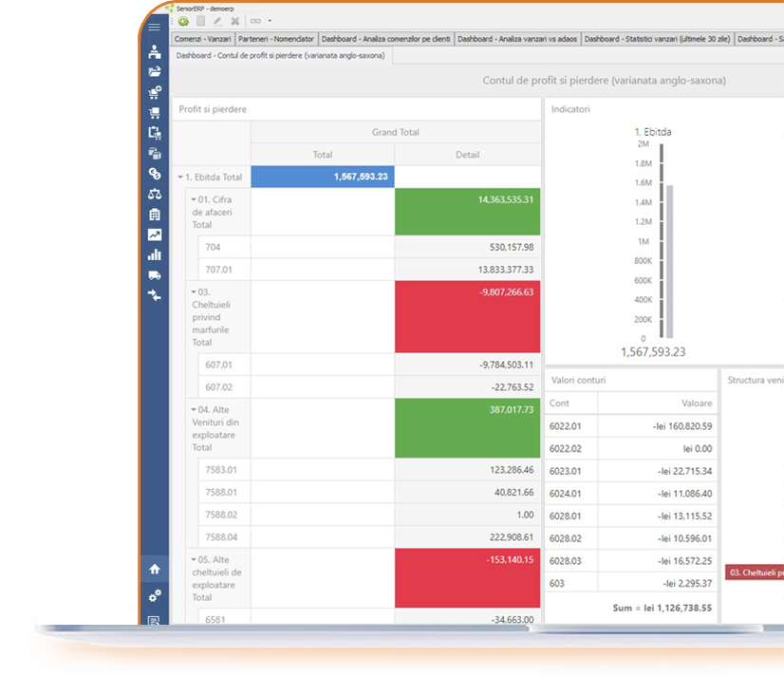Select the chained dollar link icon
The image size is (784, 695).
[x=155, y=175]
